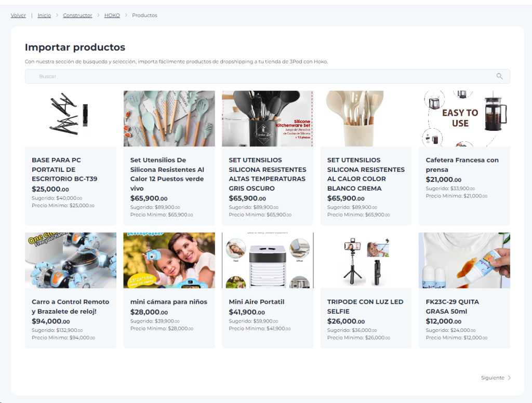Click the Siguiente chevron arrow
The image size is (532, 403).
tap(509, 378)
